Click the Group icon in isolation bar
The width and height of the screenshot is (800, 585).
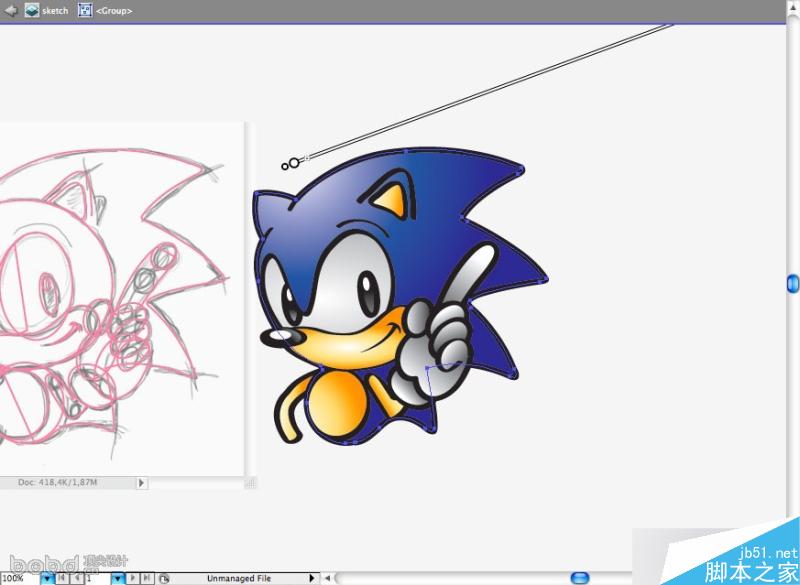(x=85, y=10)
